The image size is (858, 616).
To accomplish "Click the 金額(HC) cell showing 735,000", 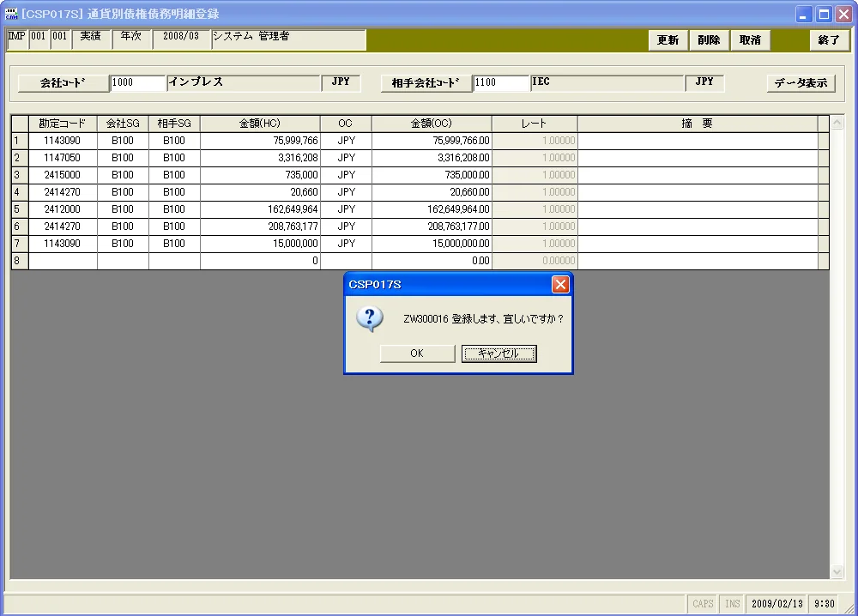I will tap(260, 175).
